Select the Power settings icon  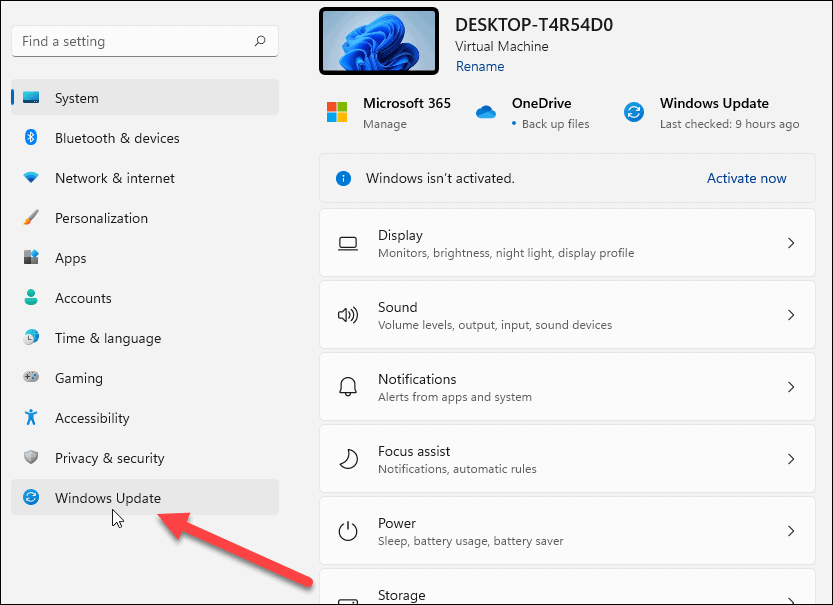[347, 530]
